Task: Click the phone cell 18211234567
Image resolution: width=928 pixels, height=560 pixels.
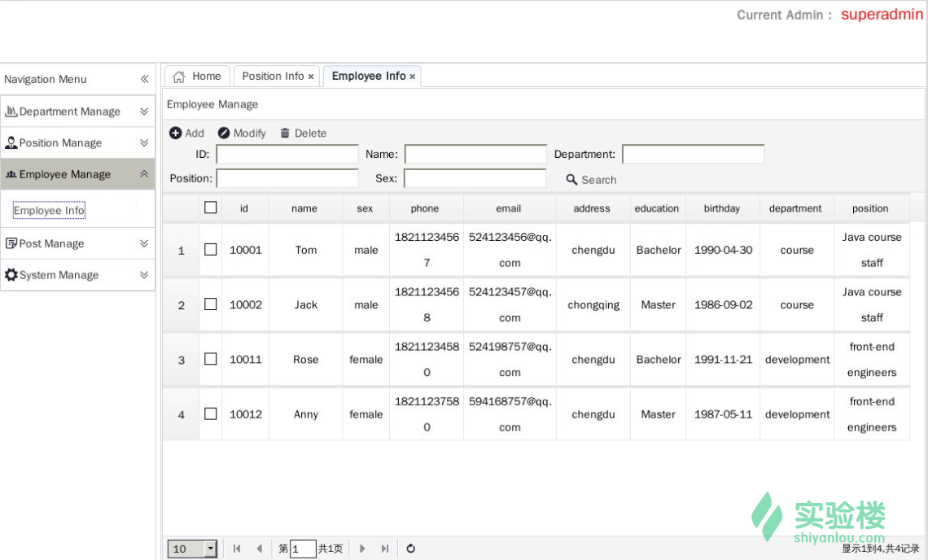Action: click(x=426, y=250)
